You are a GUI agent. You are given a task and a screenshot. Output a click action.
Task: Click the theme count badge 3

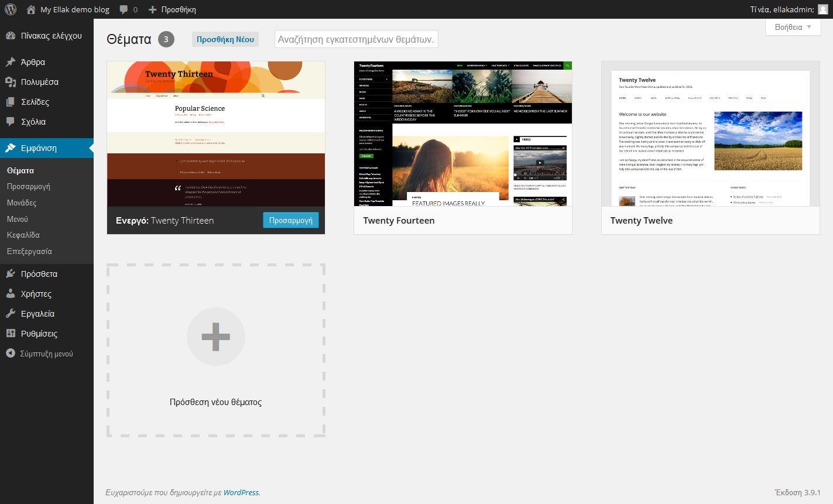pos(166,39)
